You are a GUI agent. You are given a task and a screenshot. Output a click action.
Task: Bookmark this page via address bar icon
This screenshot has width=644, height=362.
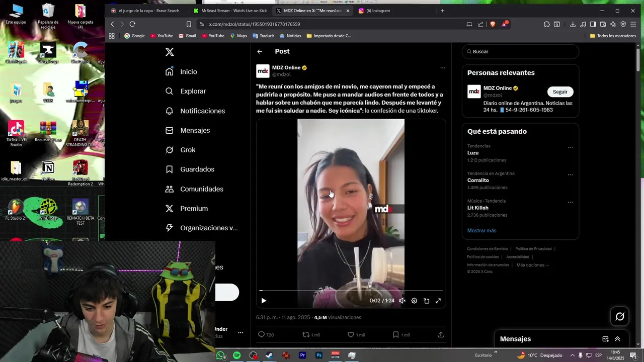[x=189, y=24]
